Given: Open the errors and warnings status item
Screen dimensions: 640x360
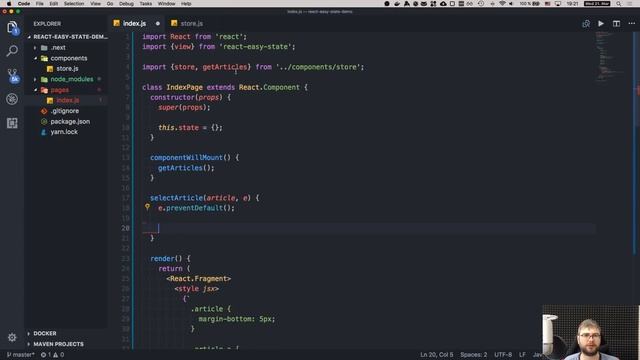Looking at the screenshot, I should (x=52, y=355).
